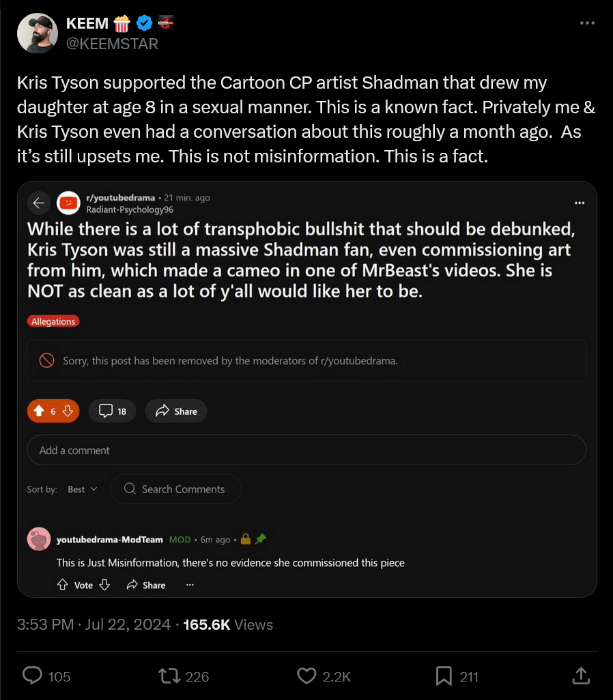Click the Search Comments box
Viewport: 613px width, 700px height.
[x=176, y=489]
